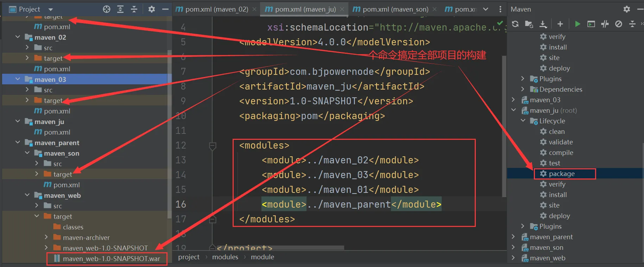
Task: Add Maven project with plus icon
Action: (x=560, y=24)
